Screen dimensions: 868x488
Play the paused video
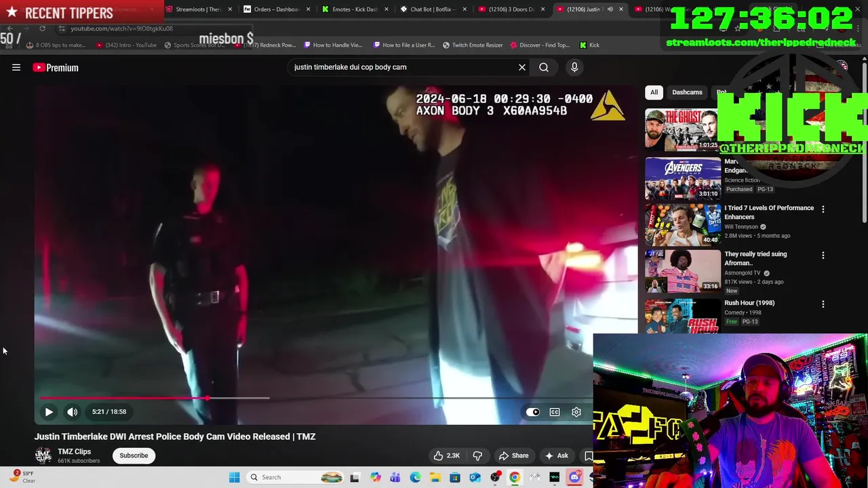(x=49, y=411)
